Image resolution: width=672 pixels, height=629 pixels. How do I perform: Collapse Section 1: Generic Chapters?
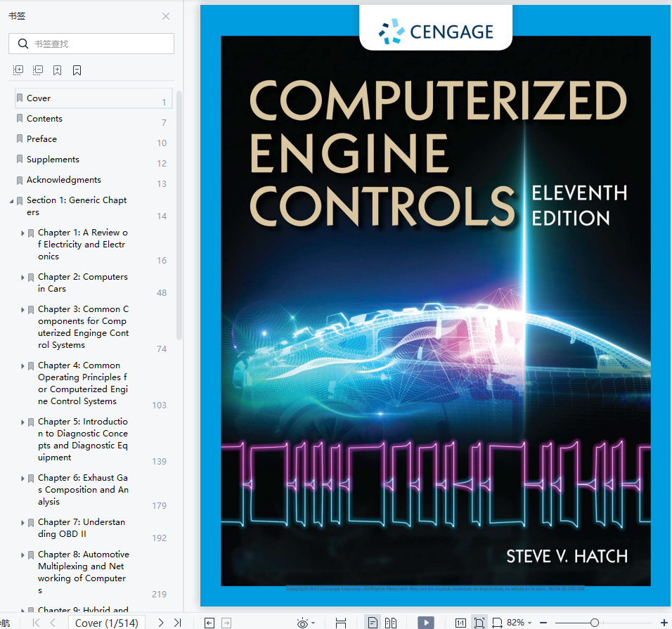coord(11,201)
